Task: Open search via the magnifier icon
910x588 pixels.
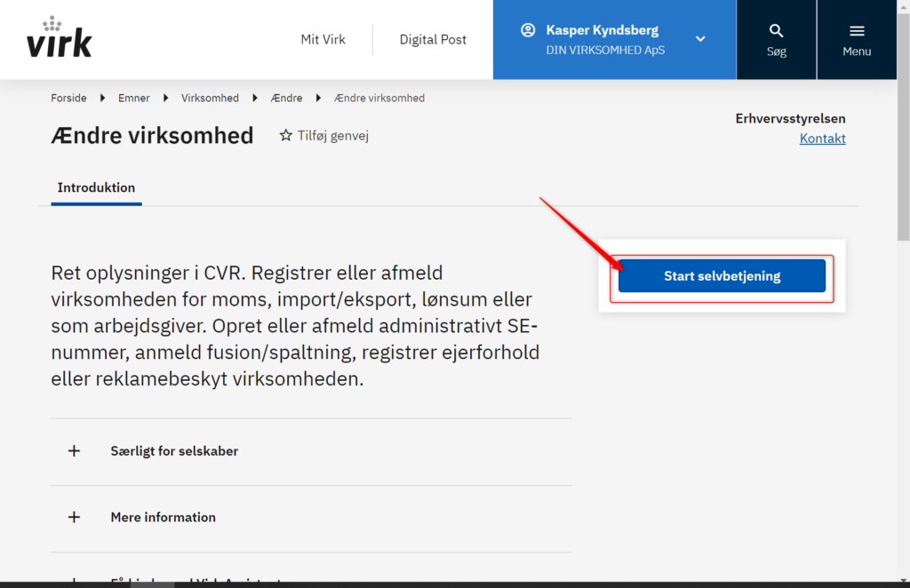Action: [x=776, y=31]
